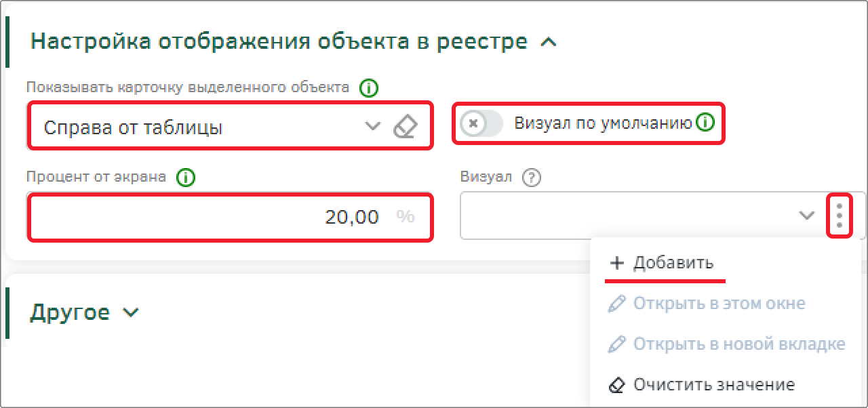Click info icon beside Визуал по умолчанию

click(x=706, y=123)
